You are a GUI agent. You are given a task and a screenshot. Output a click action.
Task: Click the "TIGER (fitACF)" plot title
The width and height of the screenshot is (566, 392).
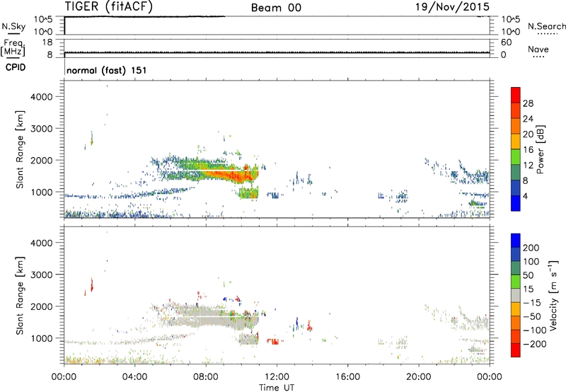click(108, 6)
